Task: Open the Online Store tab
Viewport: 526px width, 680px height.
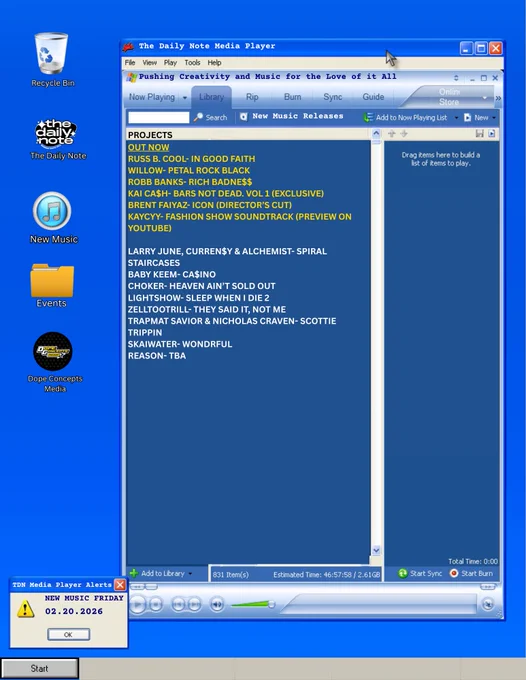Action: pos(449,97)
